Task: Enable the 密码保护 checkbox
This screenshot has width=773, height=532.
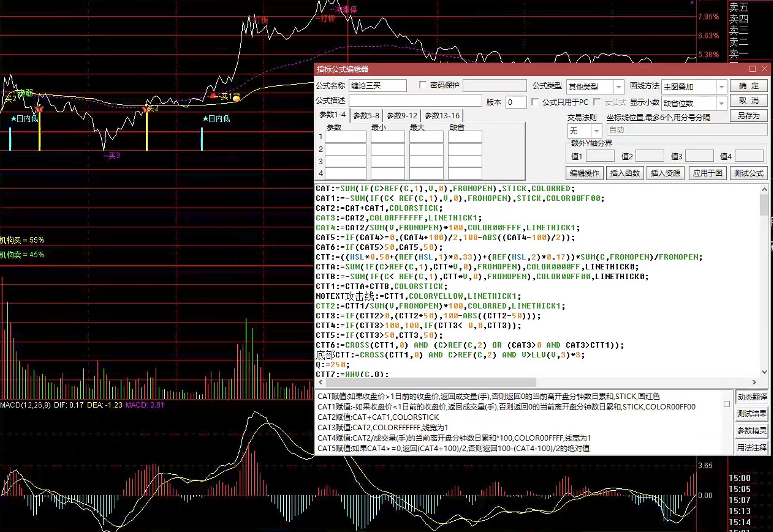Action: click(423, 85)
